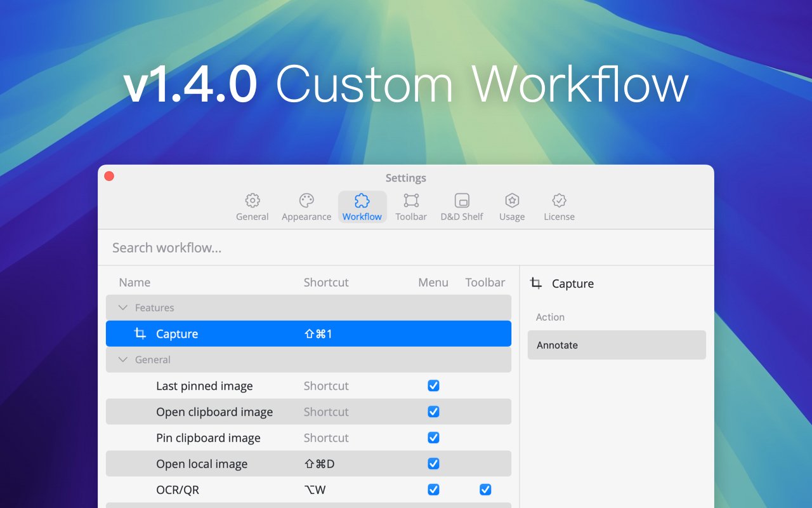Disable Menu checkbox for Open local image

pos(433,464)
